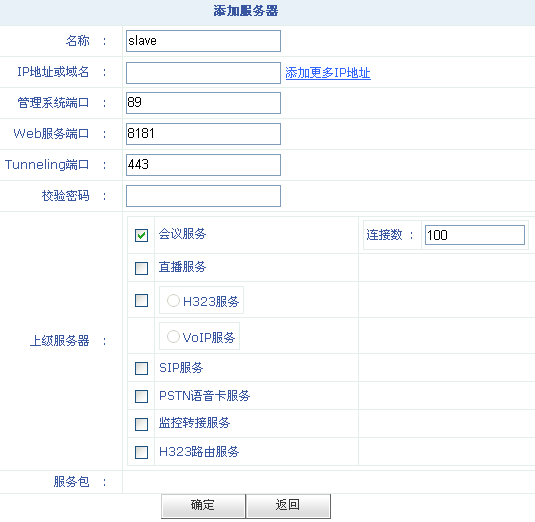The width and height of the screenshot is (535, 522).
Task: Uncheck the 会议服务 checkbox
Action: (141, 235)
